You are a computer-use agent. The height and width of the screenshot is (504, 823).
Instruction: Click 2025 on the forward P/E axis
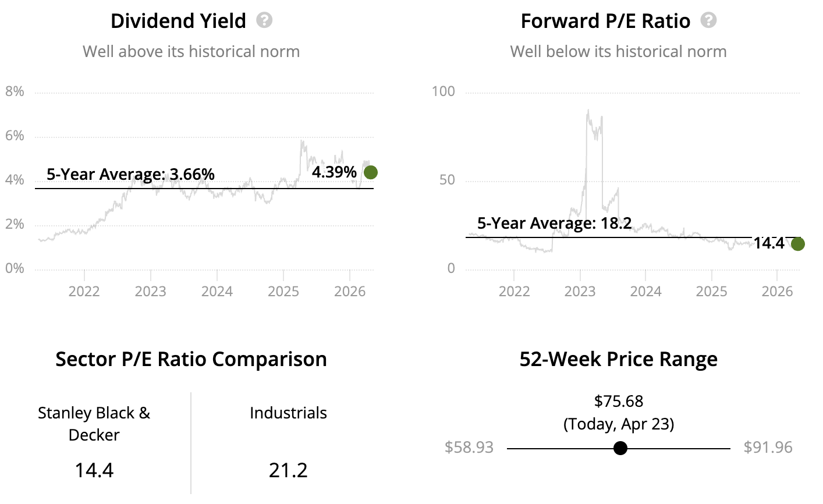(x=712, y=291)
